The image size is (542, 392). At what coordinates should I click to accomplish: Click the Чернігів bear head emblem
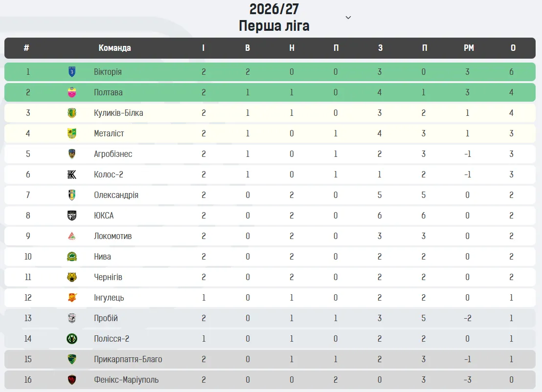(72, 277)
